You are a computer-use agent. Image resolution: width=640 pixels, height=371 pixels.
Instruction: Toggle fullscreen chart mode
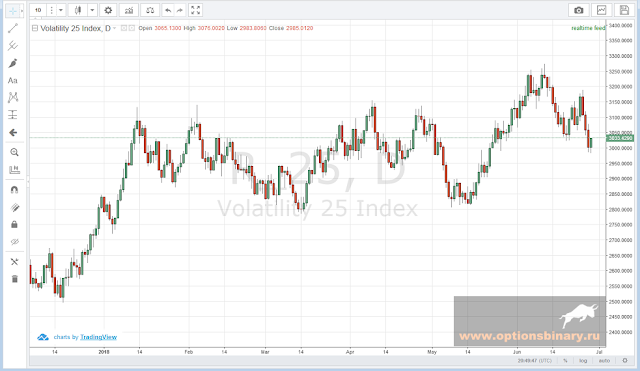point(196,10)
